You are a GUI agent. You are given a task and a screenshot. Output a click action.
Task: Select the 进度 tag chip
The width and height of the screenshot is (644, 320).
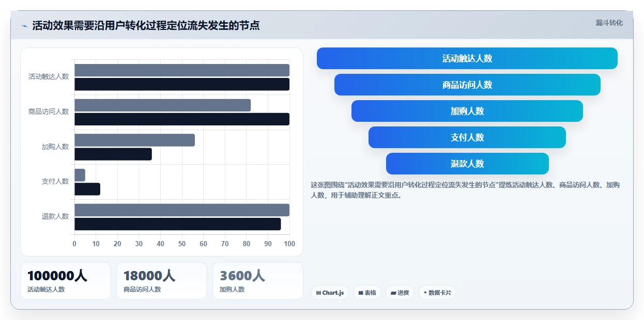pyautogui.click(x=400, y=293)
